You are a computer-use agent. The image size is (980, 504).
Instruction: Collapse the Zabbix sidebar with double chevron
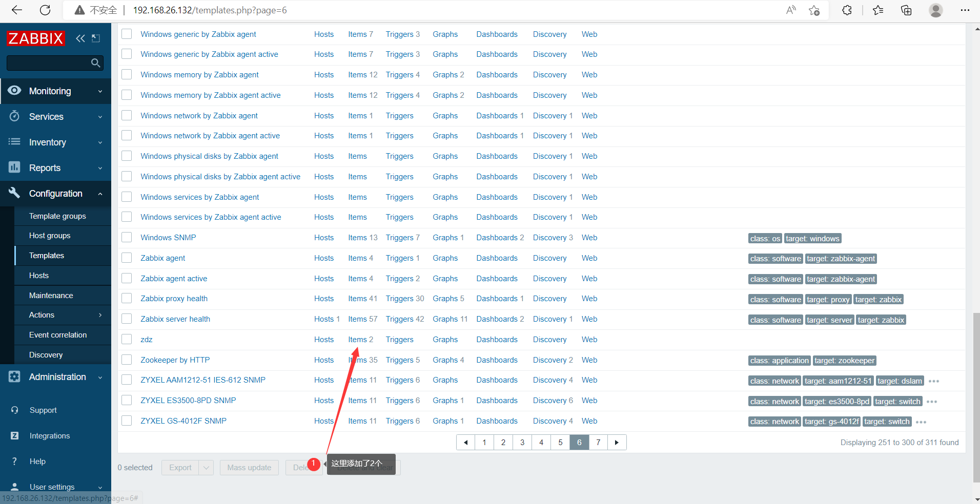80,38
